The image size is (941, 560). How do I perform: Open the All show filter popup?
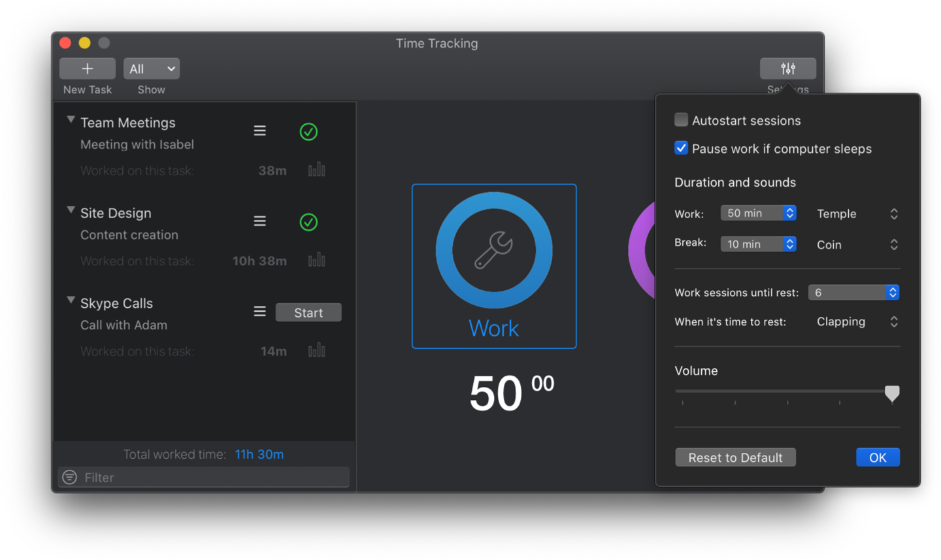point(152,69)
